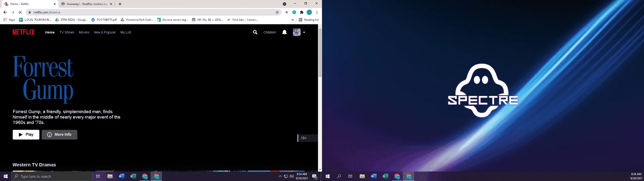The image size is (644, 181).
Task: Open volume control in system tray
Action: 291,176
